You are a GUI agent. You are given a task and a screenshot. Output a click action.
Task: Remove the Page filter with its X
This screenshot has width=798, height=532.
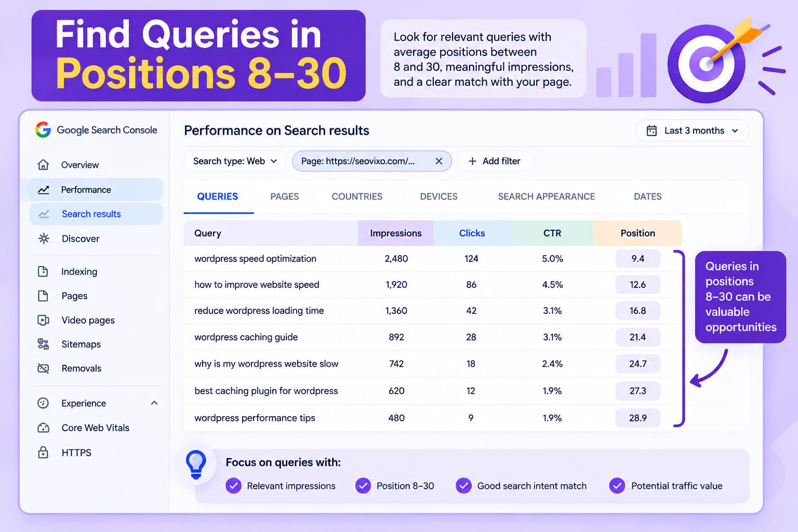pos(439,161)
